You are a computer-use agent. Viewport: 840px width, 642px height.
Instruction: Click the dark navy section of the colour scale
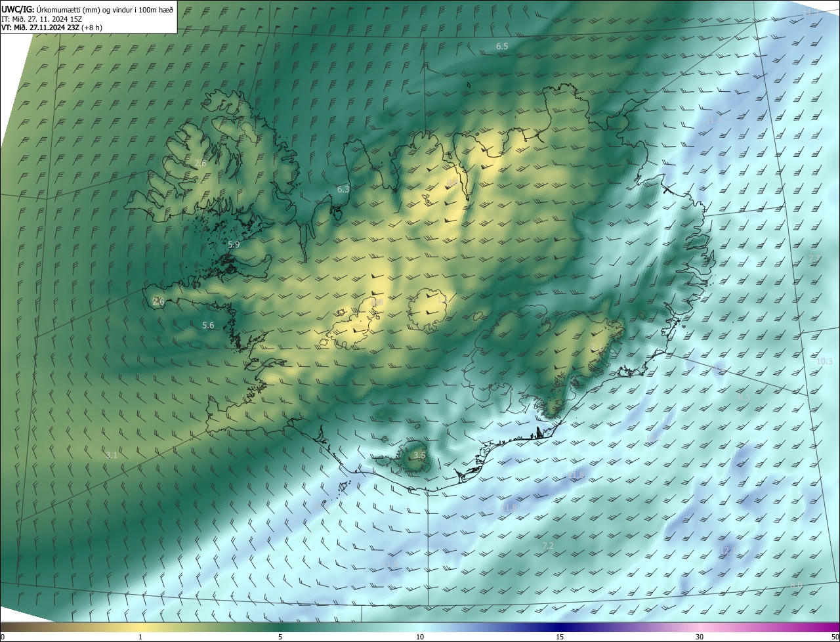(x=560, y=628)
